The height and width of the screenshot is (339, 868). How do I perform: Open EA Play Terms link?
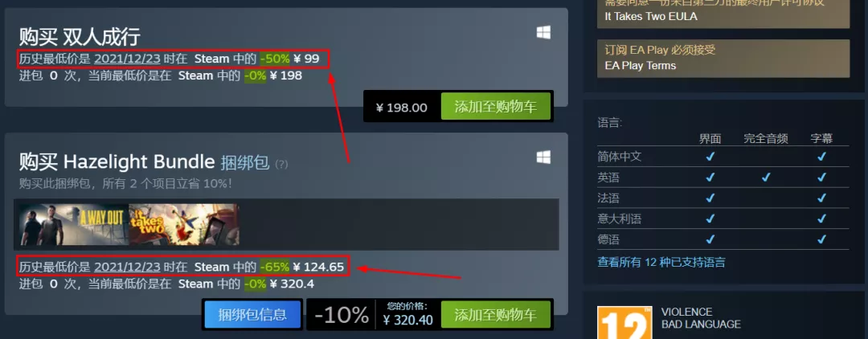pos(641,65)
